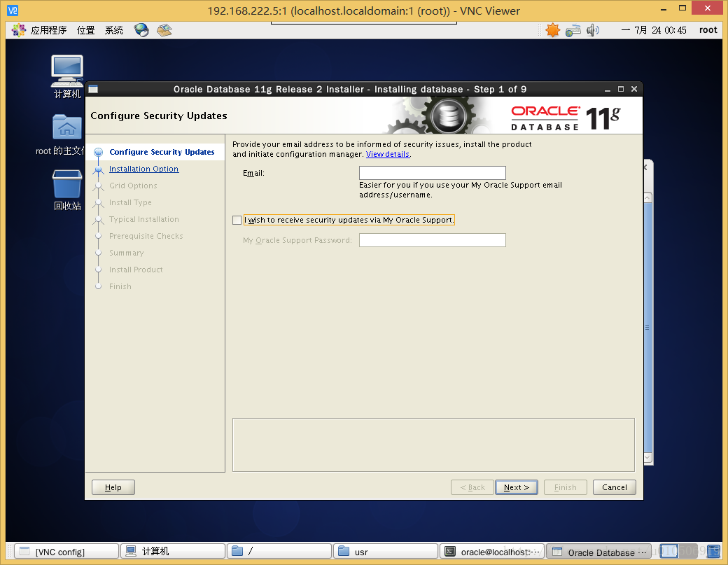Click the Email field label
The width and height of the screenshot is (728, 565).
click(x=253, y=173)
